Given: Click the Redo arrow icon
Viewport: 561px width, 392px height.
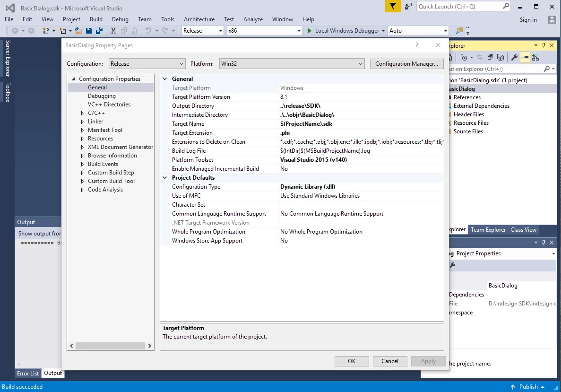Looking at the screenshot, I should (x=164, y=31).
